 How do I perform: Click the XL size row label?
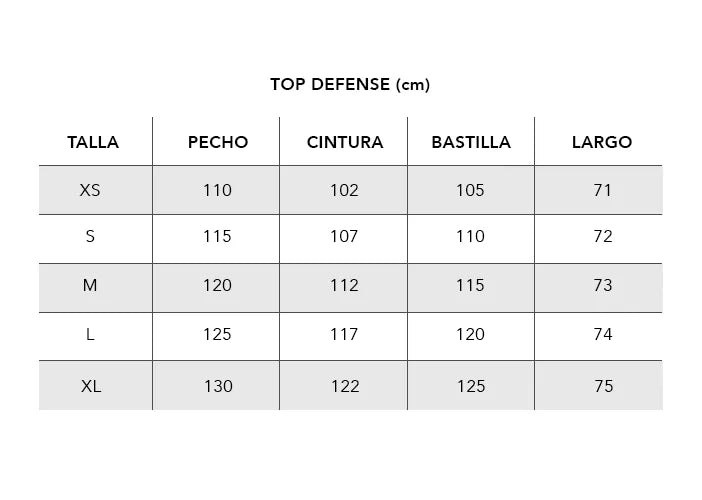pos(90,386)
